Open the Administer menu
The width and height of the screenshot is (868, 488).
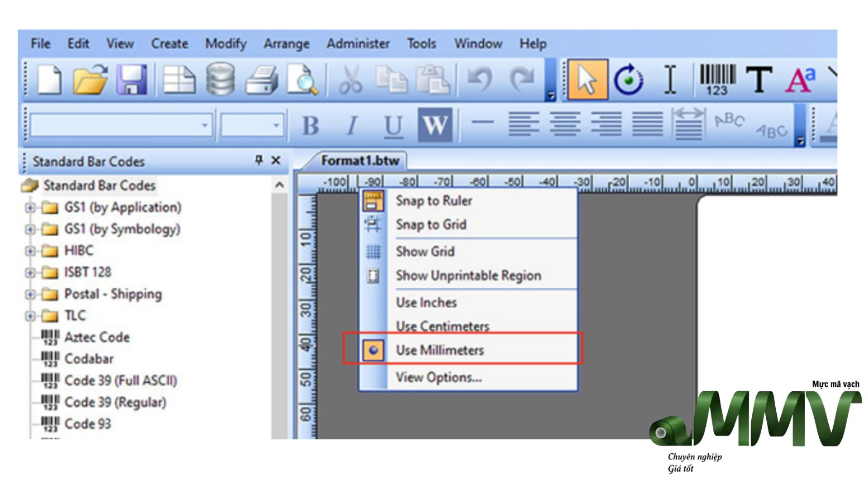point(358,44)
